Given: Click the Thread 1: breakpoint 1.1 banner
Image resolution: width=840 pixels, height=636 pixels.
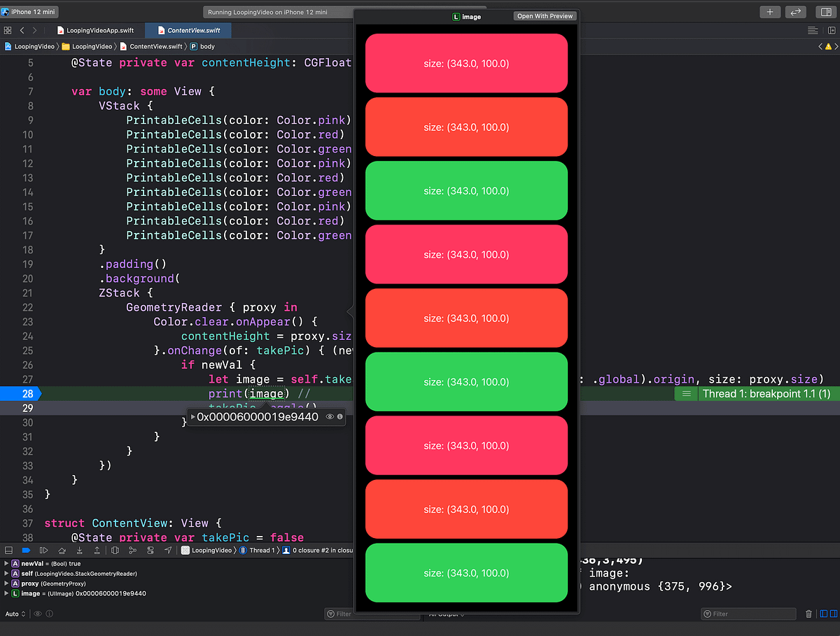Looking at the screenshot, I should (766, 393).
